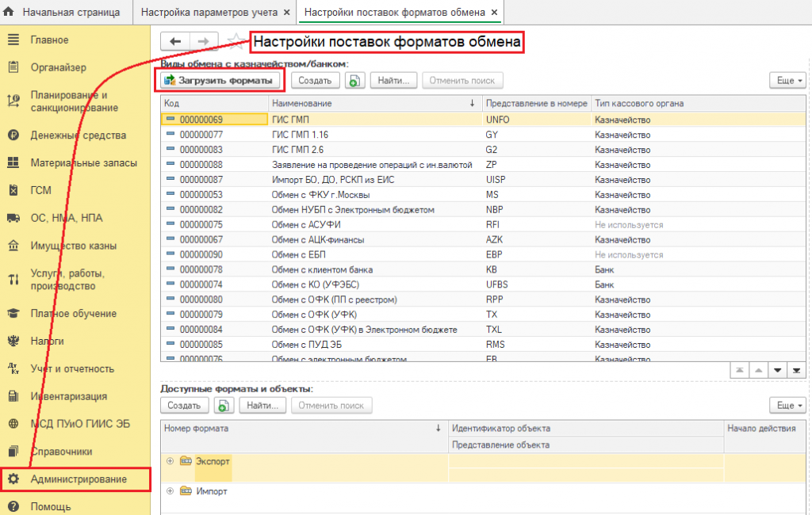Jump to the first row of list

tap(740, 371)
